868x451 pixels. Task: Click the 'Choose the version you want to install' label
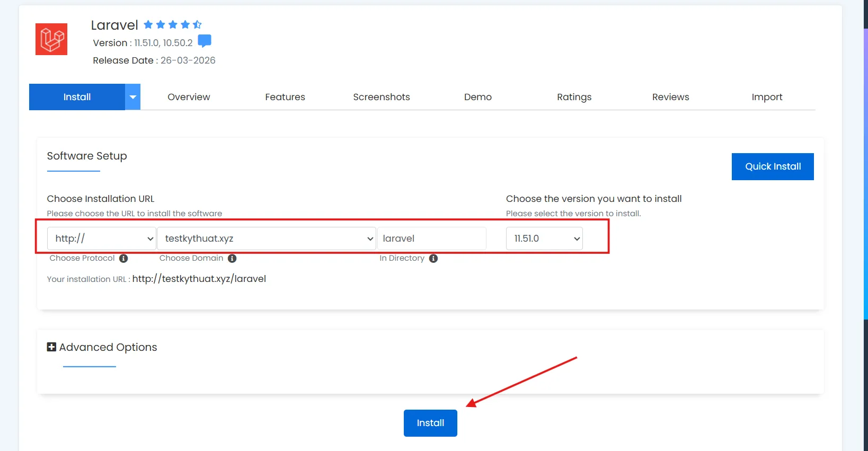click(x=594, y=199)
